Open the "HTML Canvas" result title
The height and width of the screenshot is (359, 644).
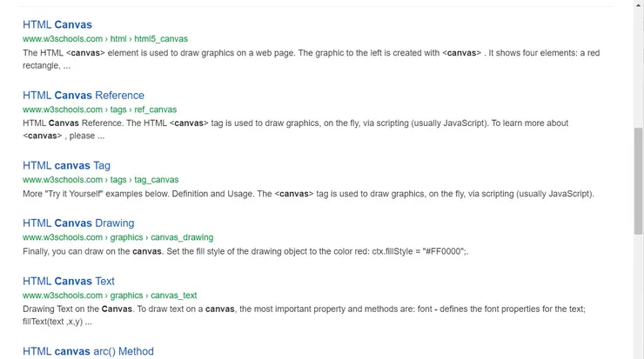(x=57, y=24)
